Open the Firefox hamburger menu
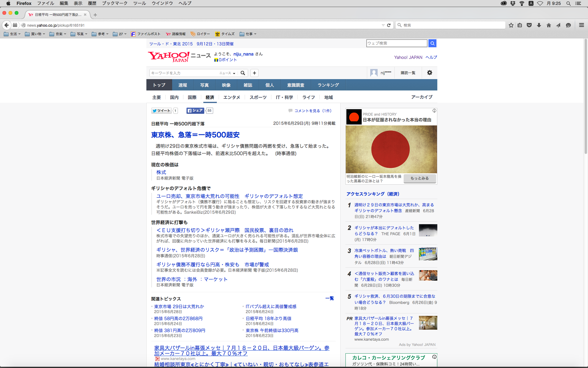Screen dimensions: 588x368 (581, 25)
